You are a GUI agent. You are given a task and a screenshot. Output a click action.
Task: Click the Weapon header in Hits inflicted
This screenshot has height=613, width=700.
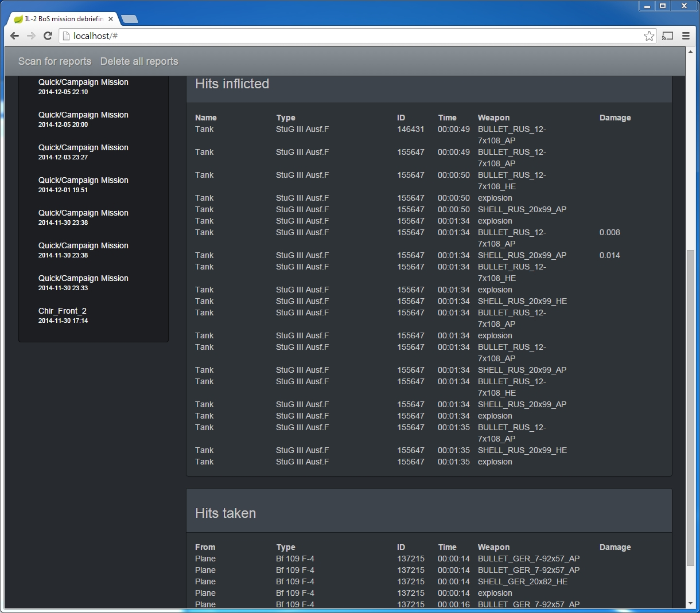(x=493, y=118)
